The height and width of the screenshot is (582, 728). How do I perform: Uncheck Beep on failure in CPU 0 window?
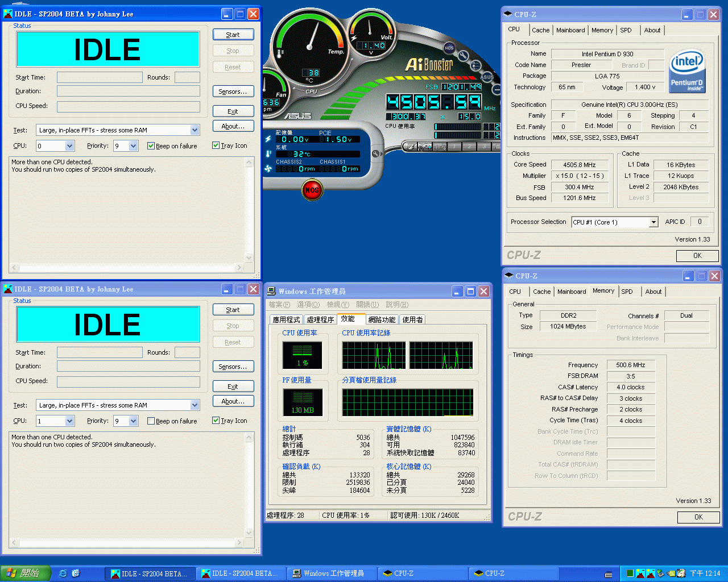tap(151, 146)
